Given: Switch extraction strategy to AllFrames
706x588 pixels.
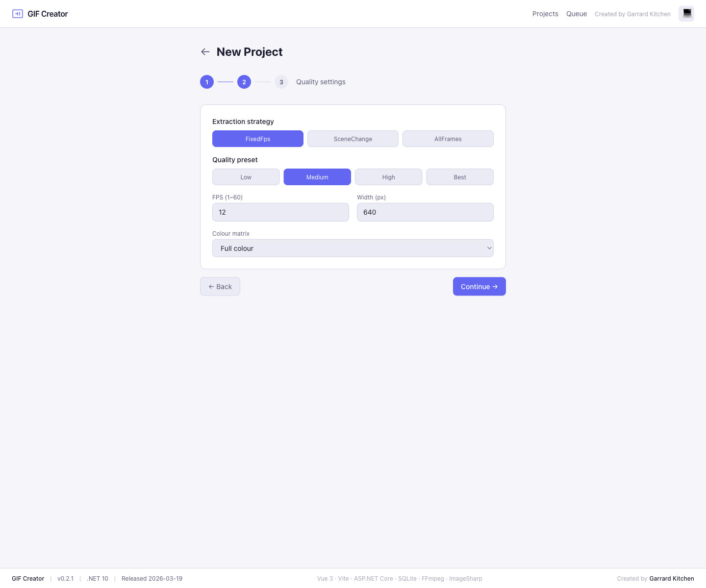Looking at the screenshot, I should pos(448,139).
